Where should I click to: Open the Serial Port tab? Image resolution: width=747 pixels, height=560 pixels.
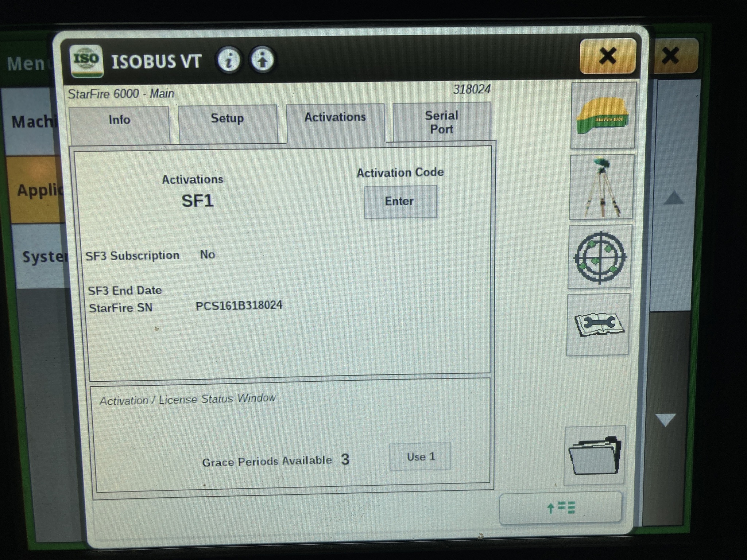coord(441,122)
